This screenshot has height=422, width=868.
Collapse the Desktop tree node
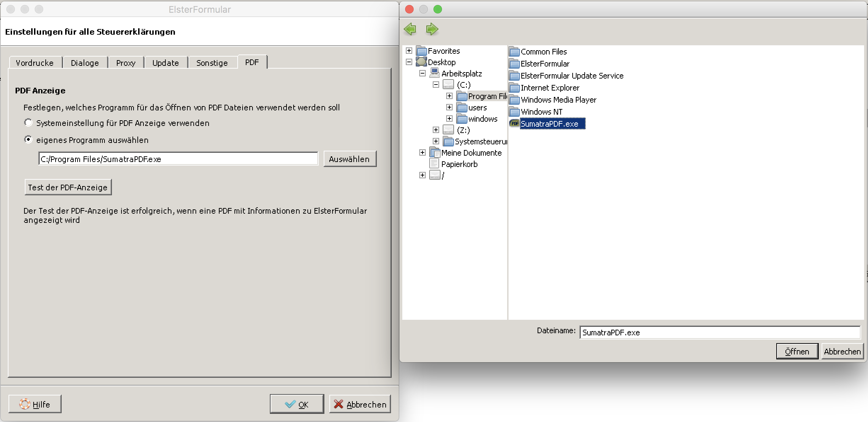tap(409, 62)
